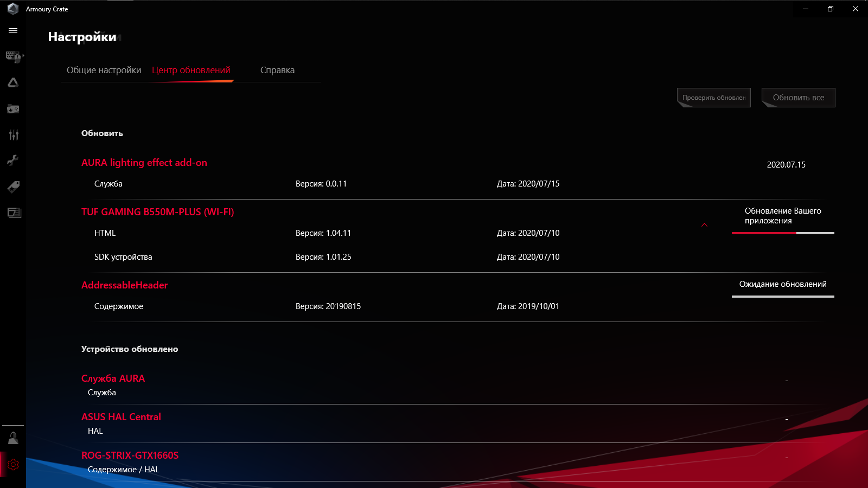Click Служба label under AURA add-on
The image size is (868, 488).
coord(108,184)
